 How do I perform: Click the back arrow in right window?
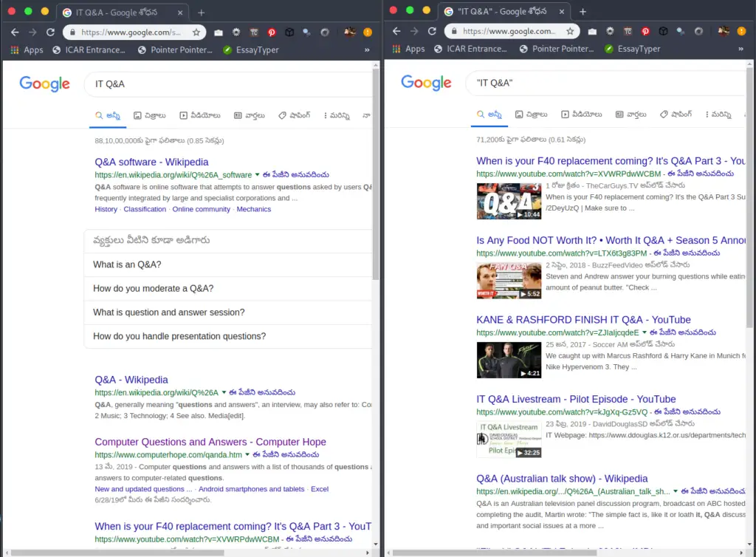coord(396,31)
